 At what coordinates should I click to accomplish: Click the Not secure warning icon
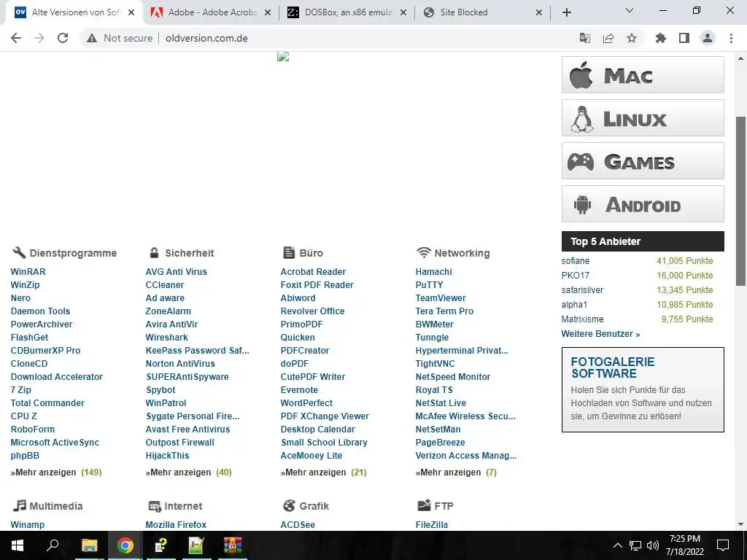pyautogui.click(x=91, y=38)
